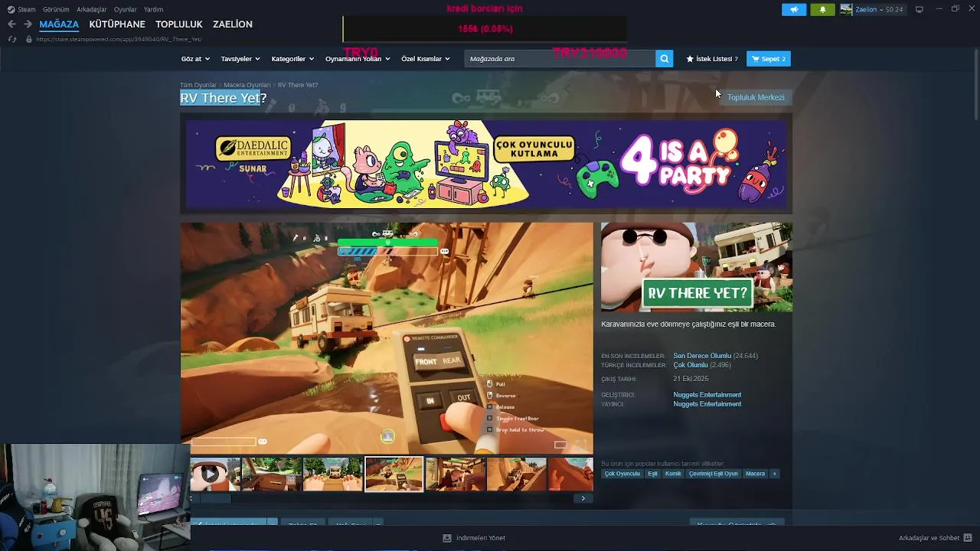
Task: Follow the Macera Oyunları breadcrumb
Action: pos(247,85)
